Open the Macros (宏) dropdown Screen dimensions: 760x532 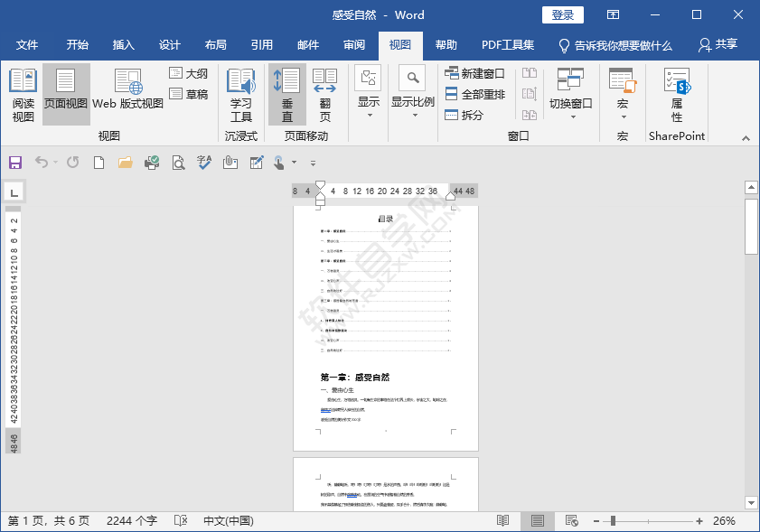623,93
